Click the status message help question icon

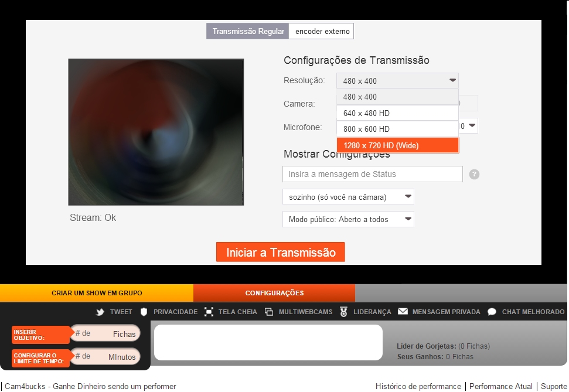[x=474, y=174]
